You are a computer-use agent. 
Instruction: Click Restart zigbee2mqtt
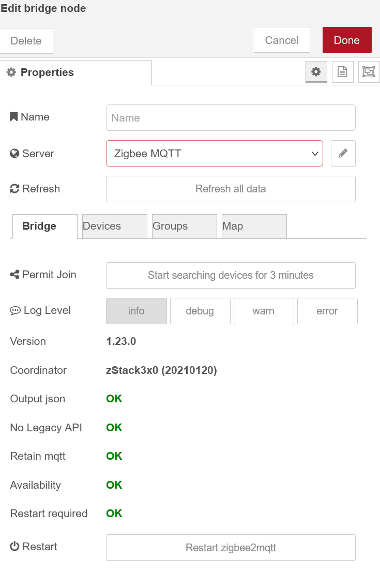(x=231, y=547)
